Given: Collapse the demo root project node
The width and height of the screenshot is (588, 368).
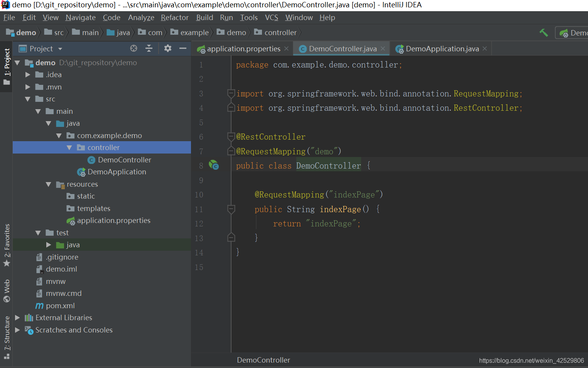Looking at the screenshot, I should (x=17, y=62).
